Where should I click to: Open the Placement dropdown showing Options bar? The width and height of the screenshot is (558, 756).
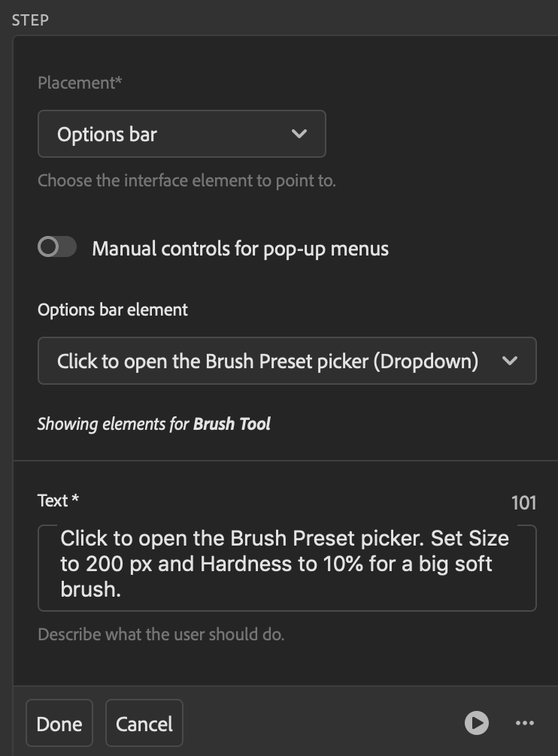point(181,135)
